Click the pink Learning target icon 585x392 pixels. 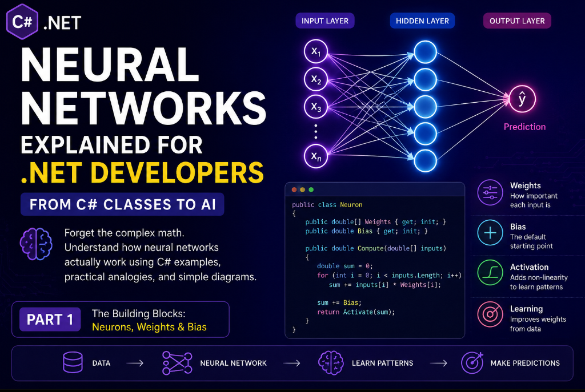[x=490, y=314]
